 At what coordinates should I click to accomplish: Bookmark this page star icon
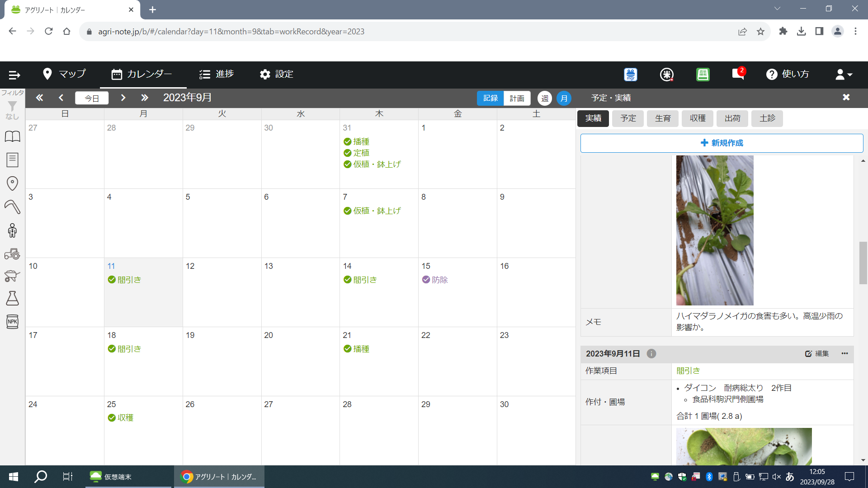tap(760, 32)
